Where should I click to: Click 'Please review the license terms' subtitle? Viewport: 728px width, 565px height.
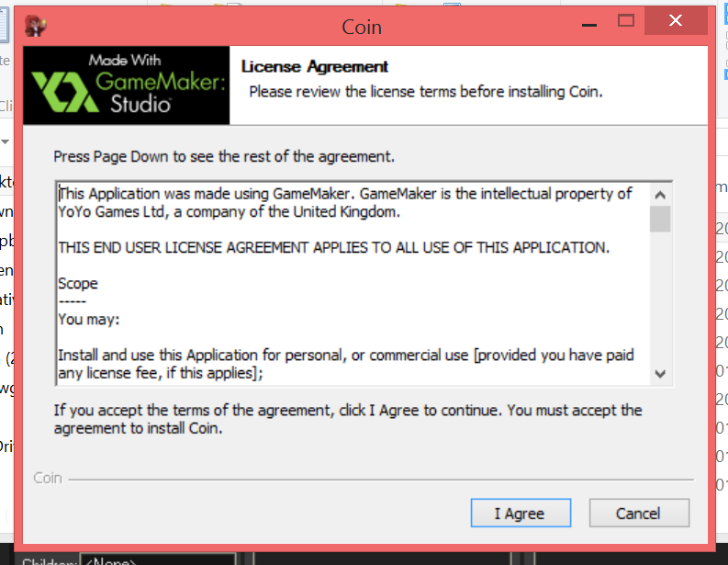pyautogui.click(x=426, y=92)
